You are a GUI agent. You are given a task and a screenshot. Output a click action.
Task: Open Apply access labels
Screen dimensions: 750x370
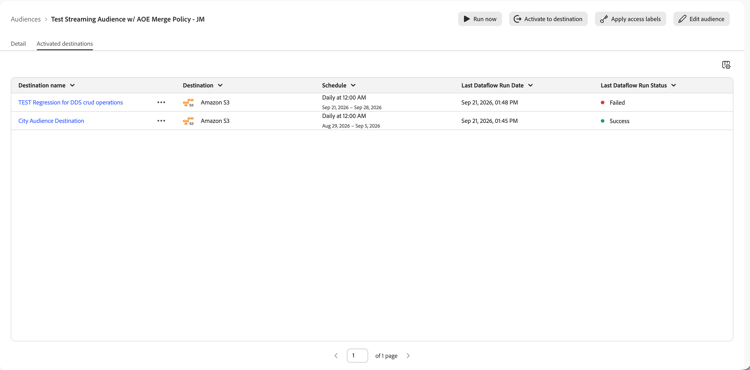[x=630, y=19]
